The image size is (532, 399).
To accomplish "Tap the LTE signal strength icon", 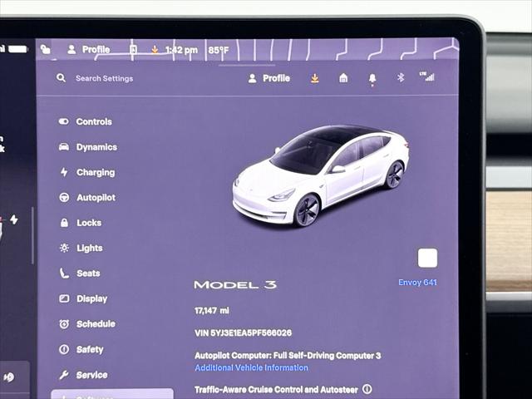I will 427,76.
